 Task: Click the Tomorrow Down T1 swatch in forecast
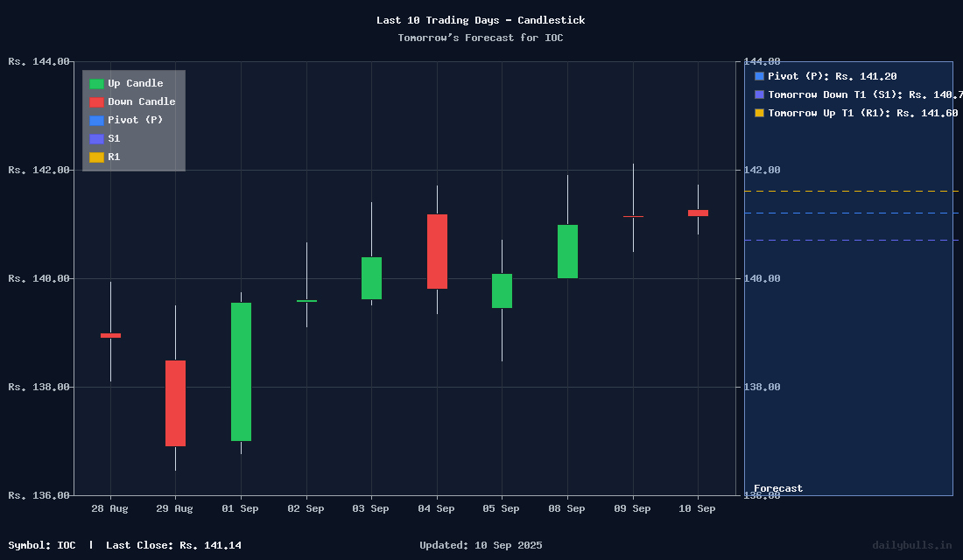point(759,94)
